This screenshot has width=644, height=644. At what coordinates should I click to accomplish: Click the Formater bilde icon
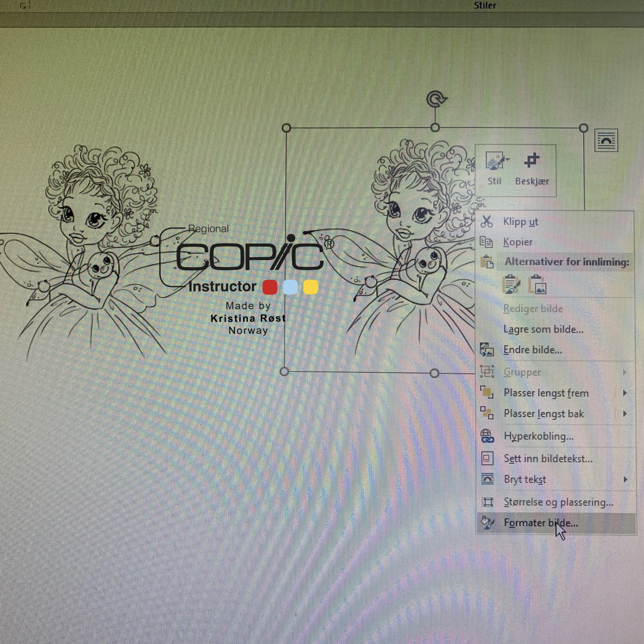point(487,523)
